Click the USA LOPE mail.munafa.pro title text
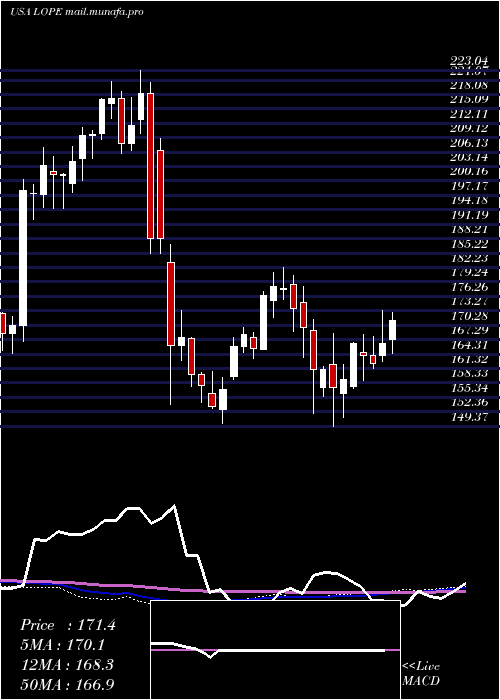This screenshot has width=500, height=700. pos(77,12)
